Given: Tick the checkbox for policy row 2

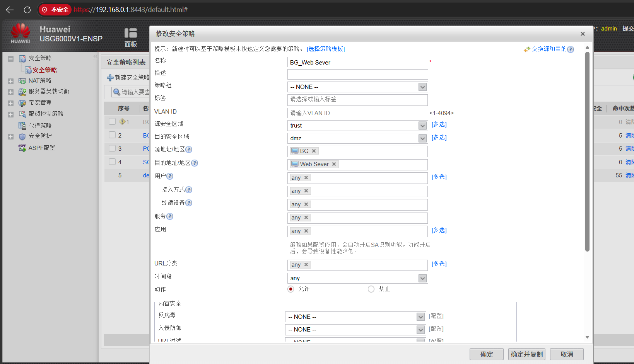Looking at the screenshot, I should pyautogui.click(x=112, y=135).
